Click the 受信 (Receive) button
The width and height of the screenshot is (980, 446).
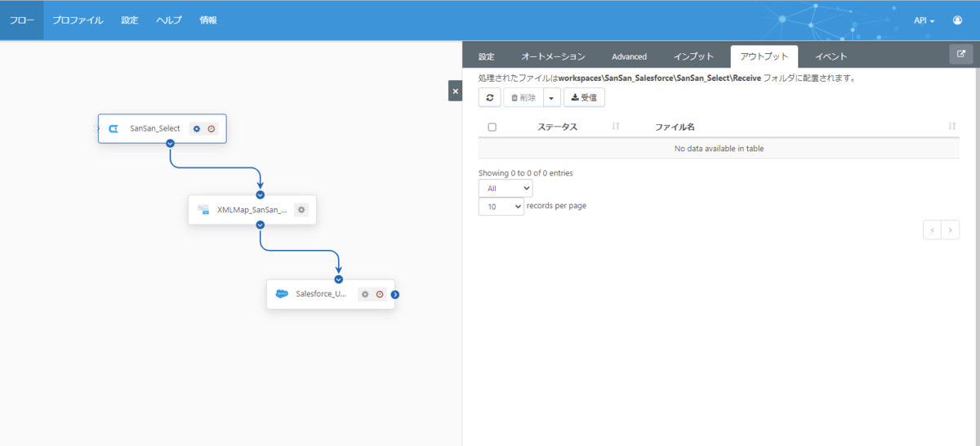click(x=584, y=98)
